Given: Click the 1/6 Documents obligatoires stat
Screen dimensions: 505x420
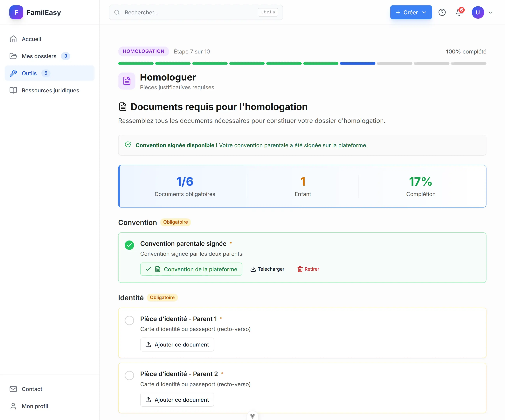Looking at the screenshot, I should pos(185,186).
